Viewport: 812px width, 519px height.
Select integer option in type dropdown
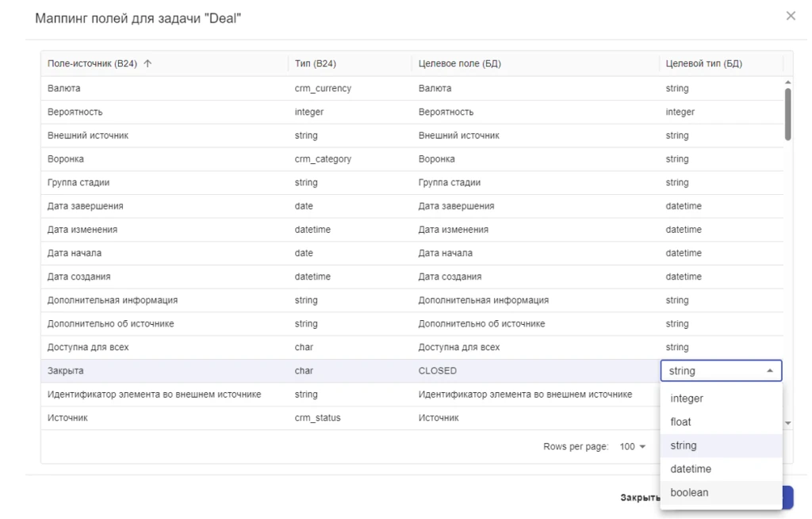tap(687, 399)
